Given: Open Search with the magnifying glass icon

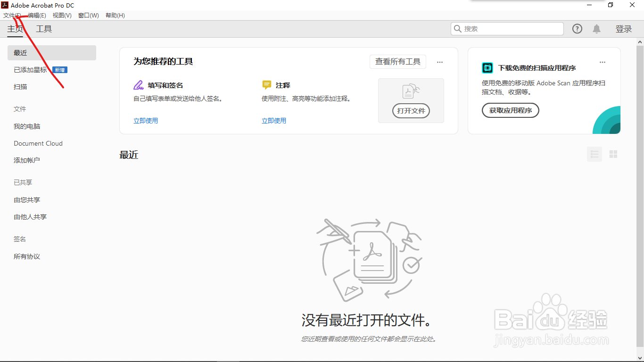Looking at the screenshot, I should click(x=458, y=28).
